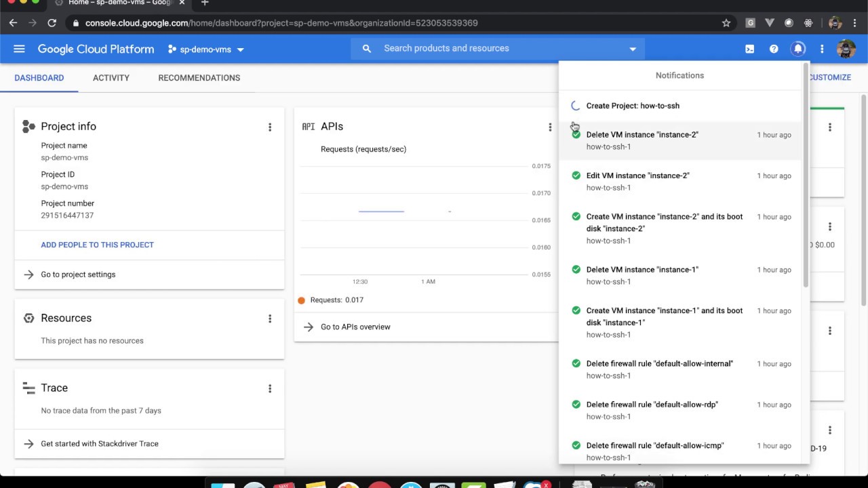The width and height of the screenshot is (868, 488).
Task: Click the Project info hexagon icon
Action: [28, 127]
